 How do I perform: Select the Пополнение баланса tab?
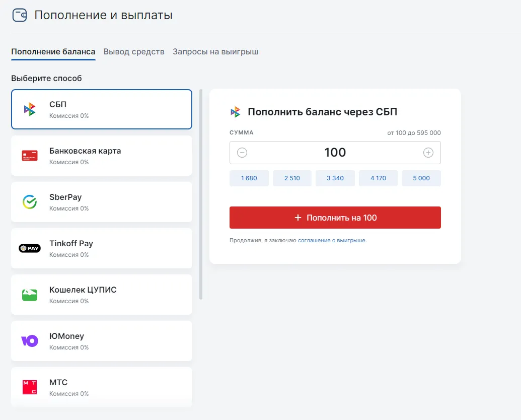click(53, 51)
